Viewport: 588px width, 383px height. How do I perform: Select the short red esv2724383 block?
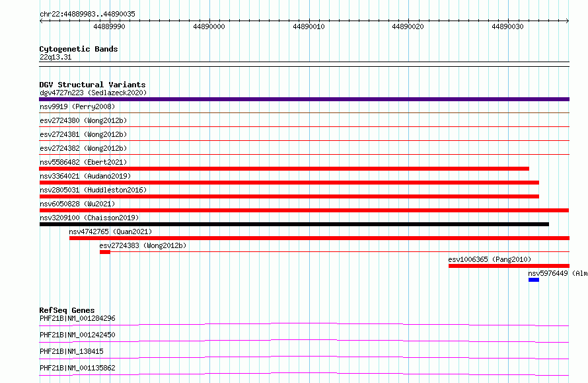(105, 252)
